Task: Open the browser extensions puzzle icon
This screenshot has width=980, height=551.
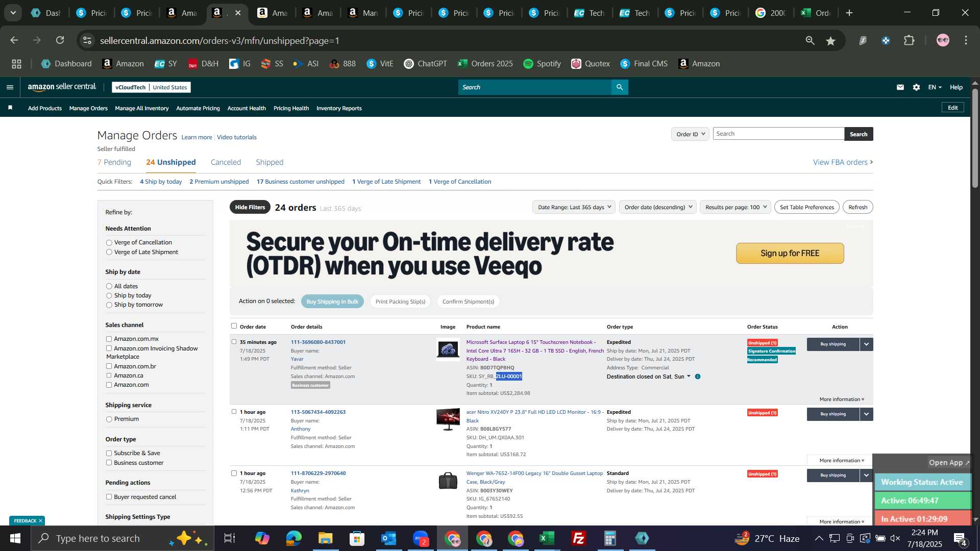Action: point(910,40)
